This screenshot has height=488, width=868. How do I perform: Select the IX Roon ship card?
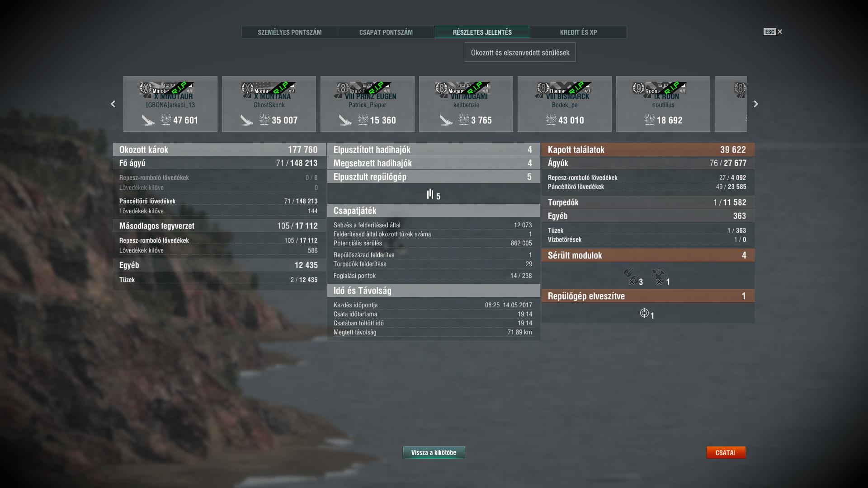(x=663, y=104)
